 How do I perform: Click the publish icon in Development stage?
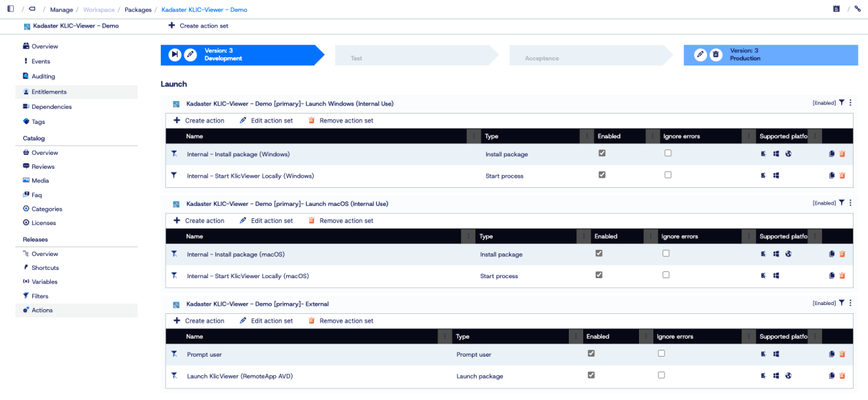pyautogui.click(x=175, y=55)
